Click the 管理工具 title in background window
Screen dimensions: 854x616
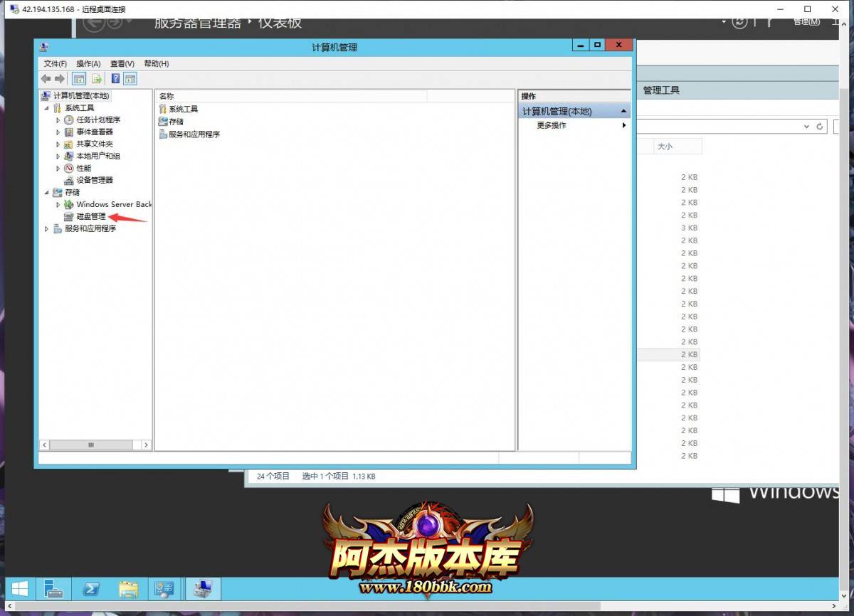coord(661,90)
